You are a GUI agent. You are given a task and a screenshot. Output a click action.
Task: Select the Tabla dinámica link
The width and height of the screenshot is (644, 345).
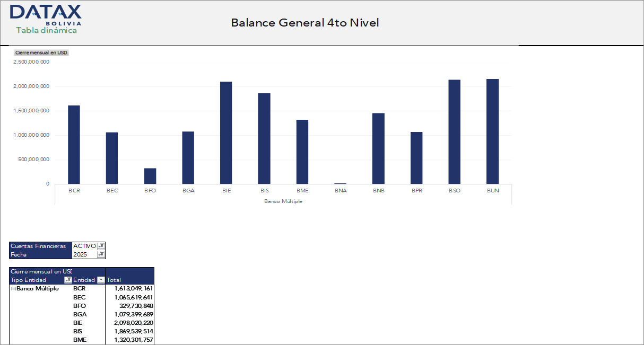click(x=46, y=31)
